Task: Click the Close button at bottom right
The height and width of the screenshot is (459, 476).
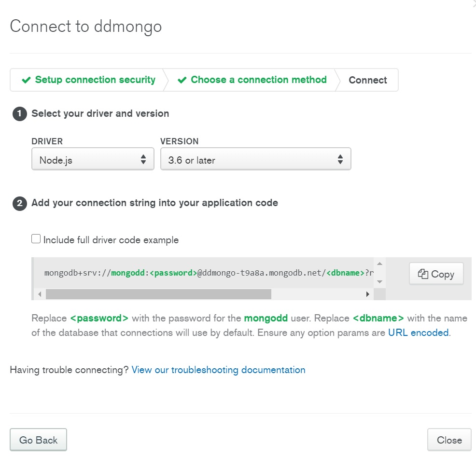Action: click(x=449, y=440)
